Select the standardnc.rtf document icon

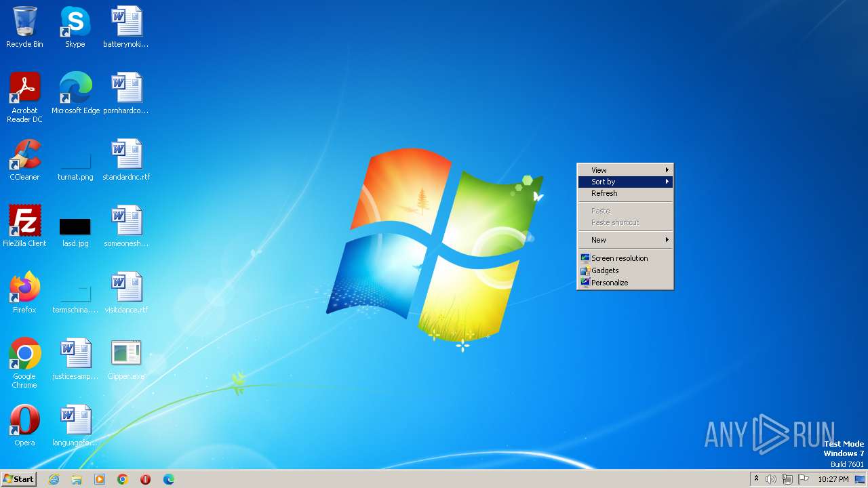(x=126, y=160)
